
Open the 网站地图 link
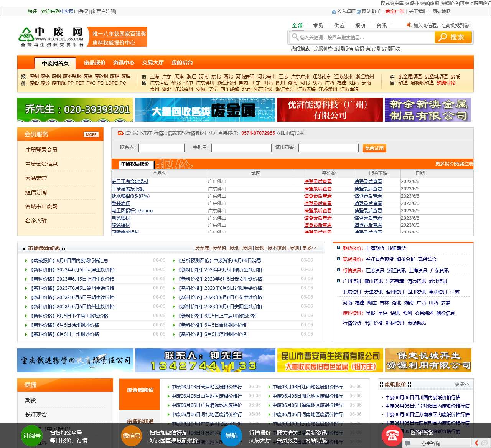click(x=442, y=12)
